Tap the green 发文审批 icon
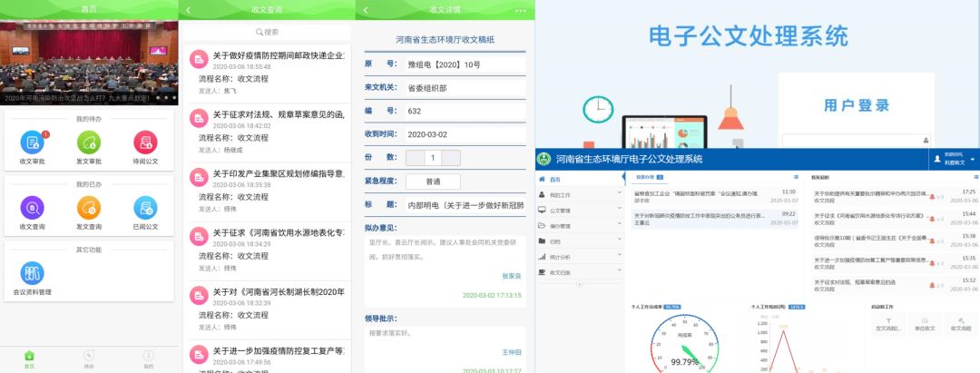Viewport: 980px width, 373px height. [x=89, y=142]
